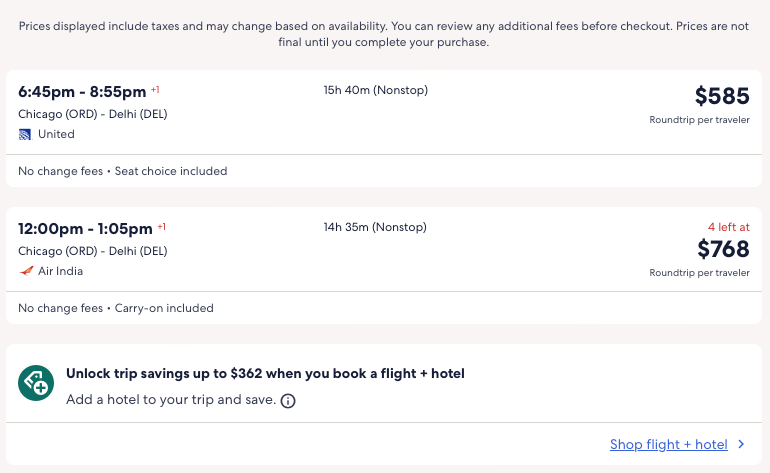Click the United flight's Chicago (ORD) - Delhi (DEL) route
The height and width of the screenshot is (473, 770).
[92, 114]
